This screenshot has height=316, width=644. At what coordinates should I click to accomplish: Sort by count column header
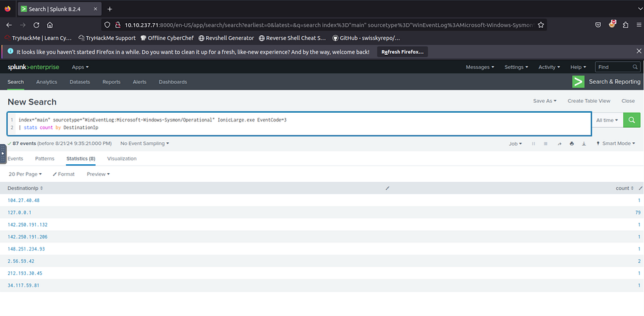[625, 188]
